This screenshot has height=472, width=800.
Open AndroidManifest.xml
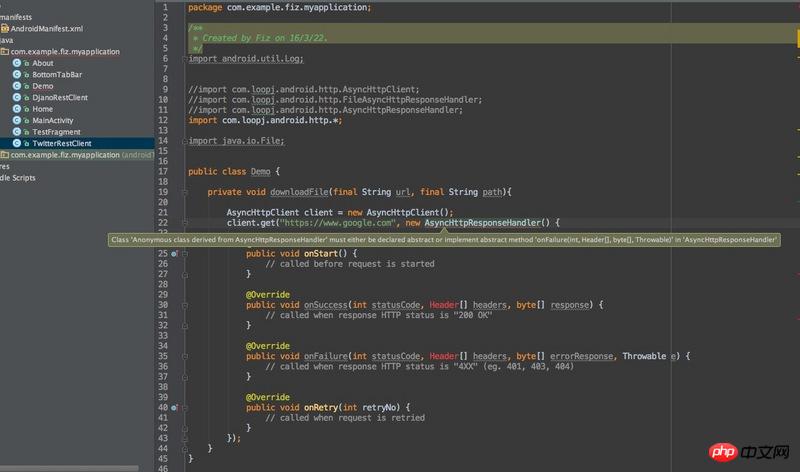46,29
